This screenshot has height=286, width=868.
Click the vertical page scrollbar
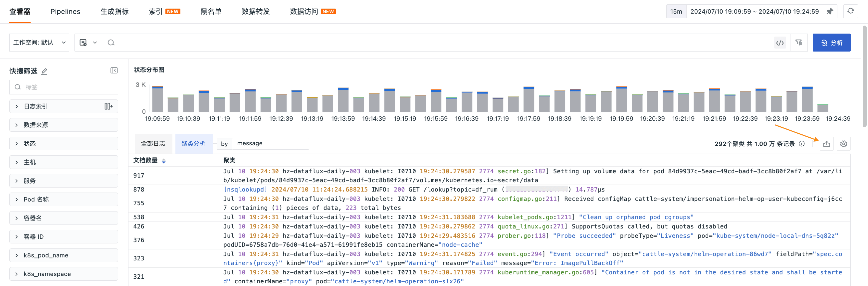(x=864, y=77)
